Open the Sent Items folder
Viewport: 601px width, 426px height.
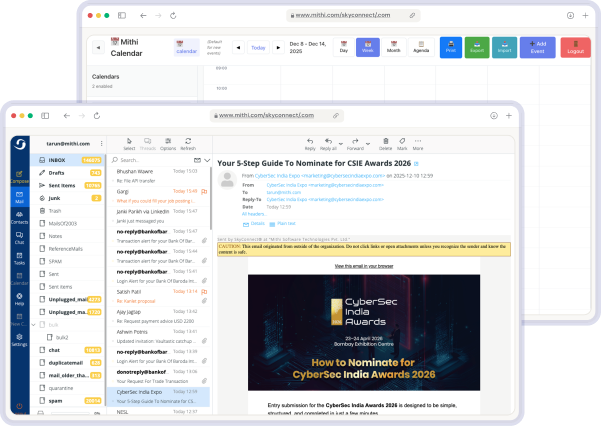point(62,185)
